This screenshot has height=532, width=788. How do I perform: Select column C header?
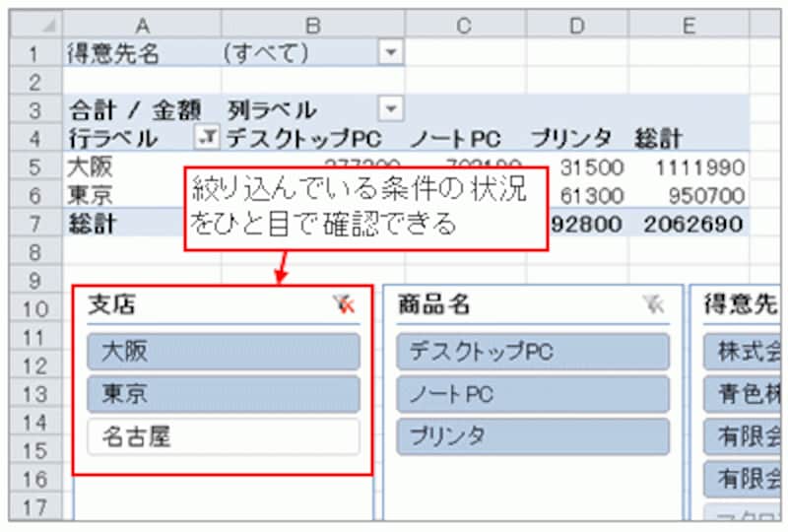pyautogui.click(x=465, y=25)
